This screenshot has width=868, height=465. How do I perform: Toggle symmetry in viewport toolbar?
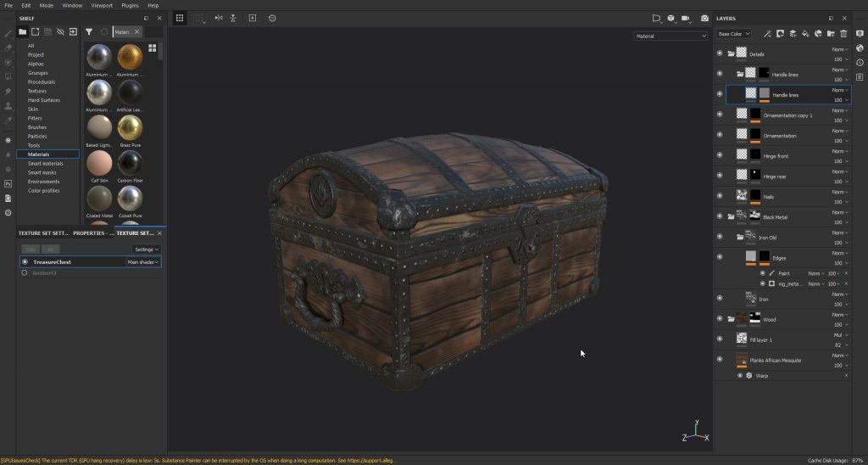[219, 19]
